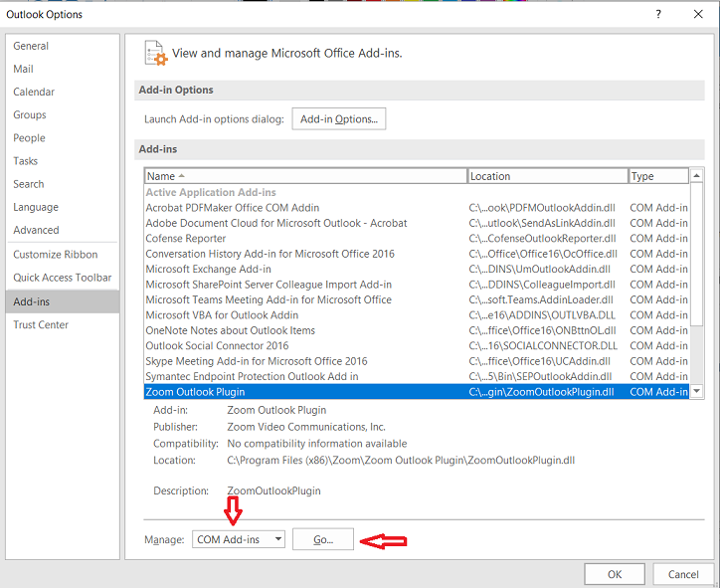The image size is (720, 588).
Task: Select the Trust Center category
Action: pos(41,325)
